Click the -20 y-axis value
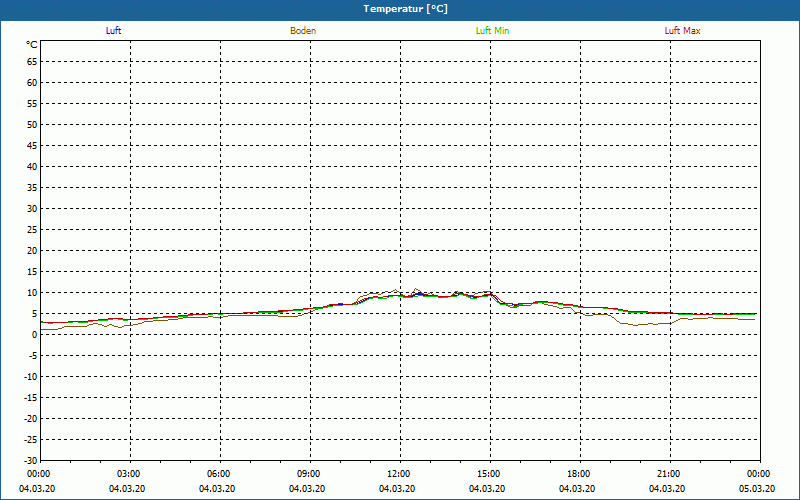 coord(31,419)
